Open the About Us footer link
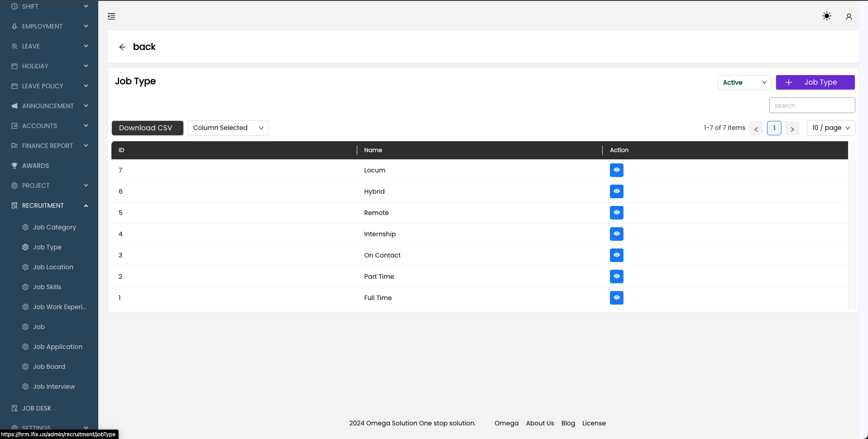 coord(539,423)
